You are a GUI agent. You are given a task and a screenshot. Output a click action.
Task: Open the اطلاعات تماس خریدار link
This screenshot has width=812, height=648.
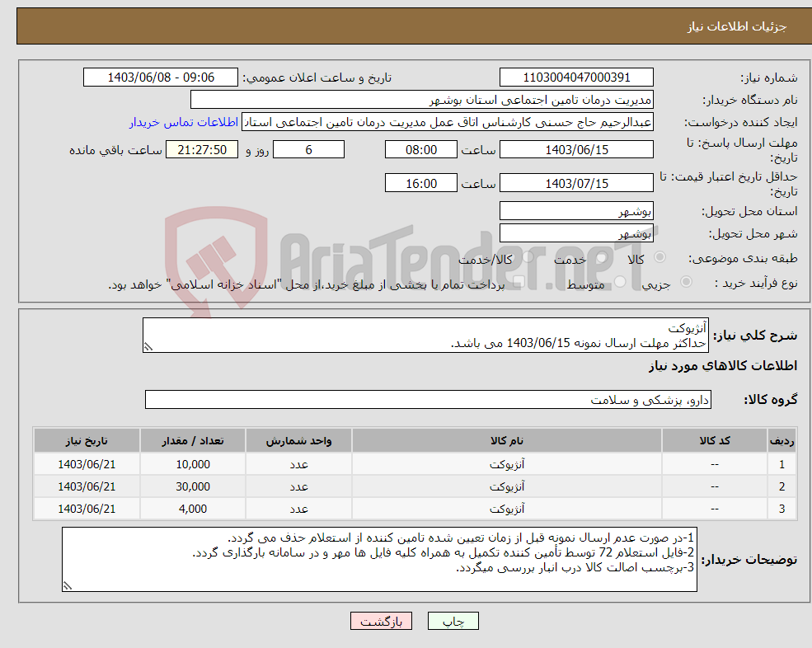click(184, 122)
